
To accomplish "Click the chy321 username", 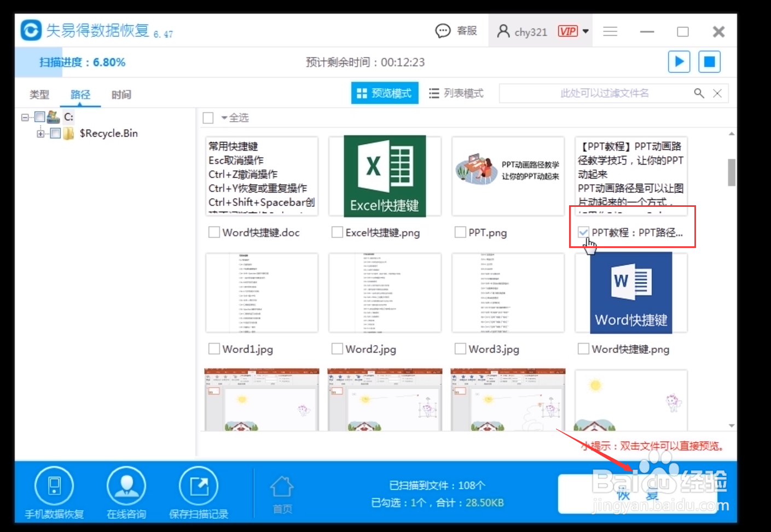I will click(530, 32).
